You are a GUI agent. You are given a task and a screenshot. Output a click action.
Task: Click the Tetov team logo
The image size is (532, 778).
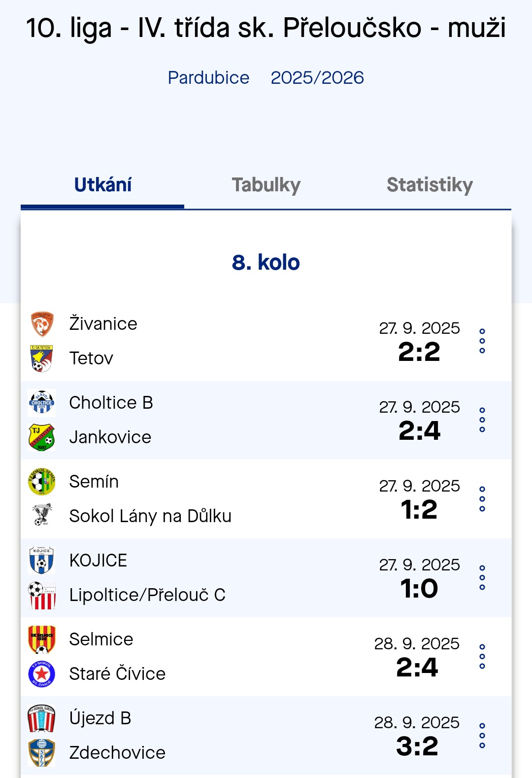(42, 358)
